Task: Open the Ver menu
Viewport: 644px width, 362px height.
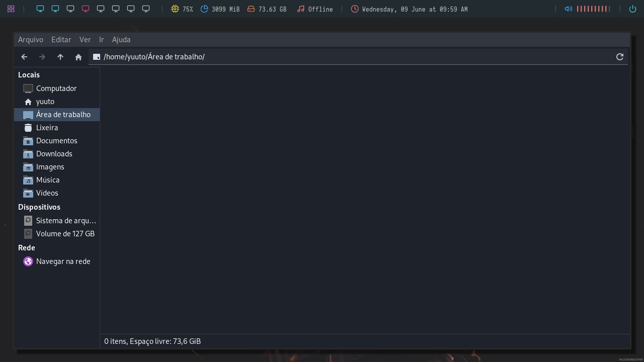Action: (85, 39)
